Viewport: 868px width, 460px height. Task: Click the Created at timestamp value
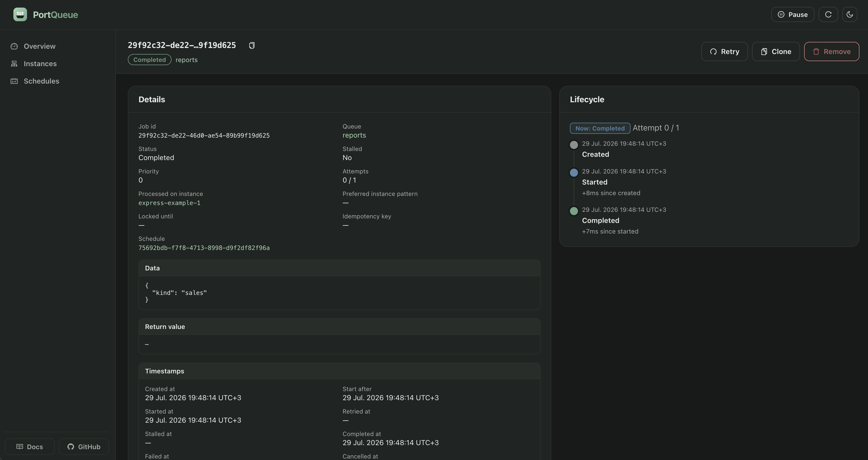point(193,398)
